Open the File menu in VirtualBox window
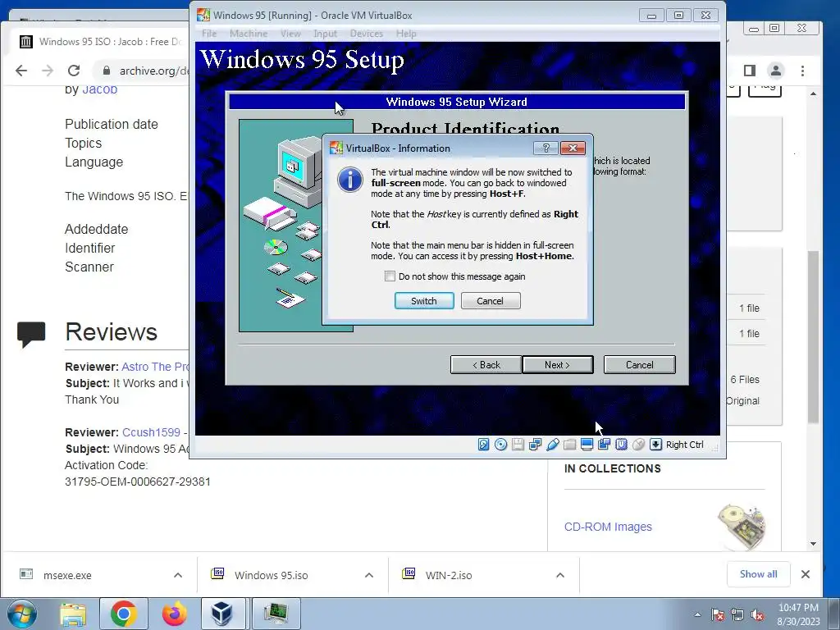Viewport: 840px width, 630px height. click(x=209, y=34)
